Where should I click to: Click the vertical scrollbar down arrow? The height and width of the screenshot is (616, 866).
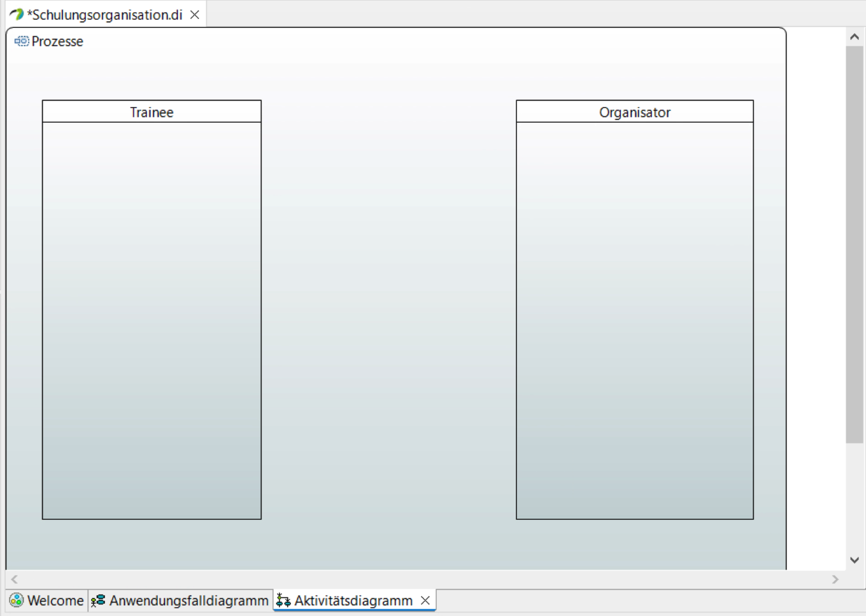(x=855, y=560)
